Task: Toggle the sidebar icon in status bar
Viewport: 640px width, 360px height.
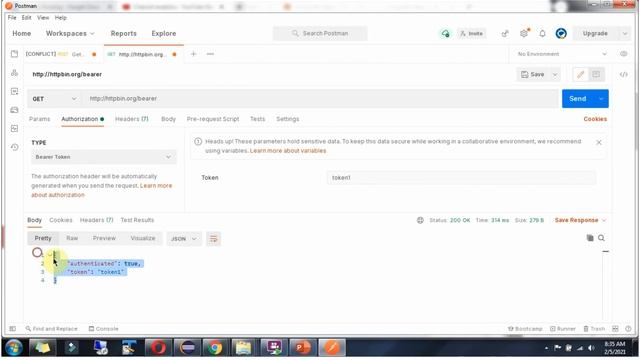Action: (x=13, y=329)
